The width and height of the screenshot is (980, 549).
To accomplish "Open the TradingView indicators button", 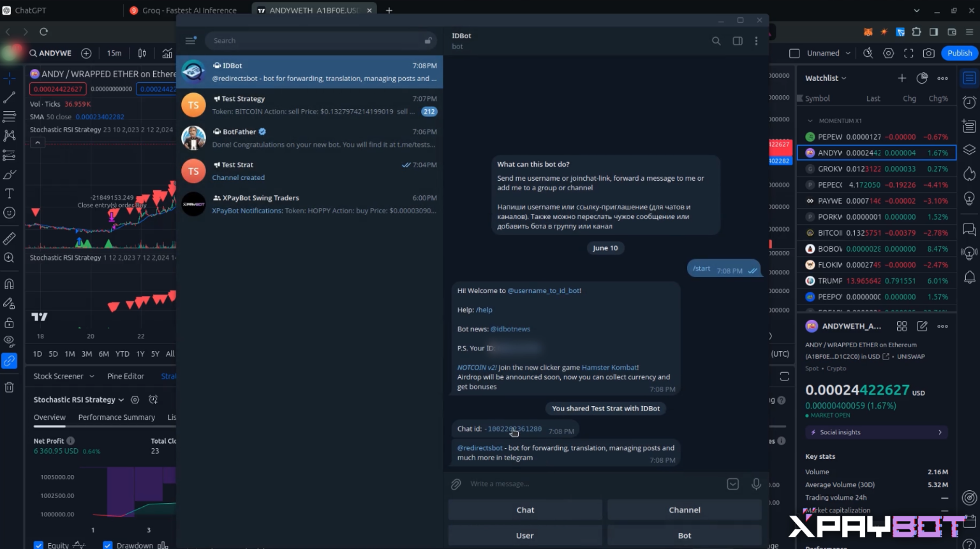I will pos(167,53).
